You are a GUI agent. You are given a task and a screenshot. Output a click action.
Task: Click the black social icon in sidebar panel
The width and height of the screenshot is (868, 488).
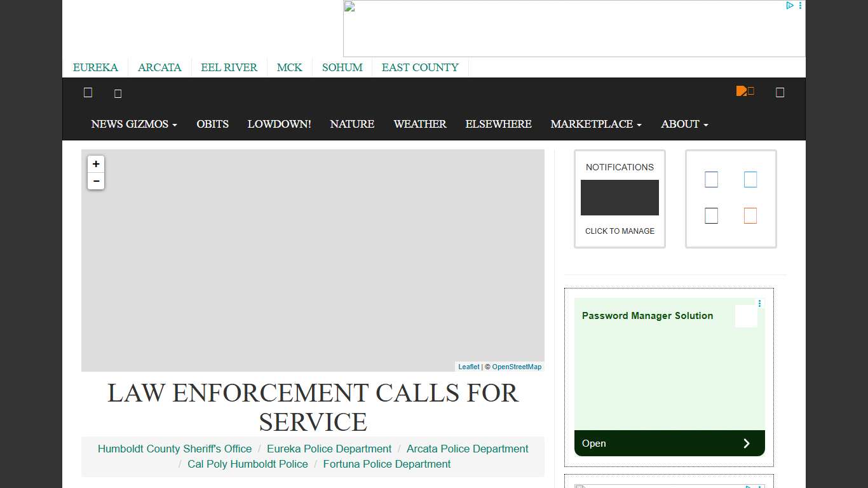click(711, 215)
